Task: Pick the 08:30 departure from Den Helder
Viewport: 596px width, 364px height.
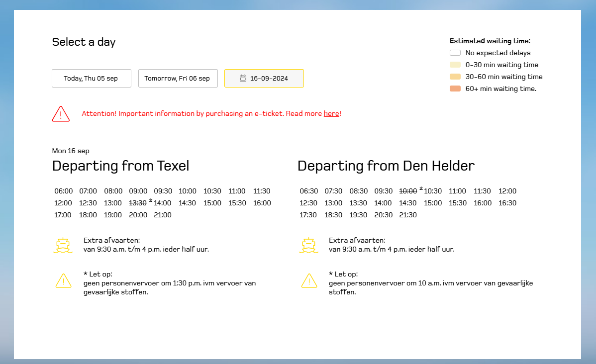Action: [x=358, y=191]
